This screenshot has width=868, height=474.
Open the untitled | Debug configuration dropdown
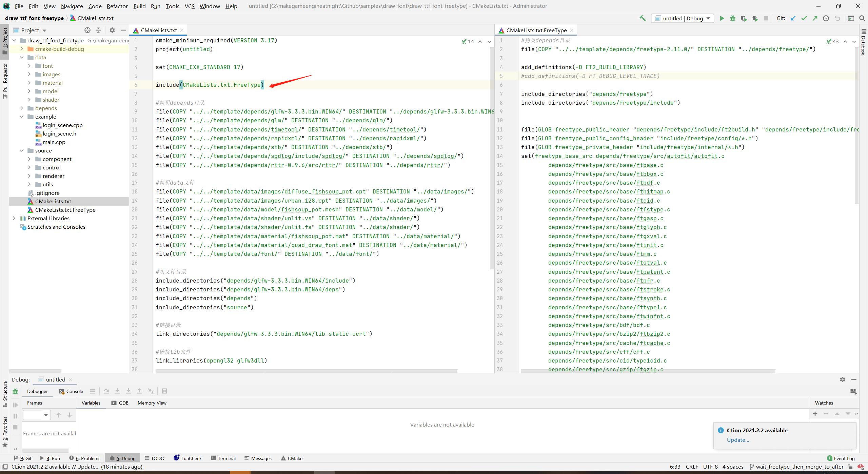click(683, 18)
